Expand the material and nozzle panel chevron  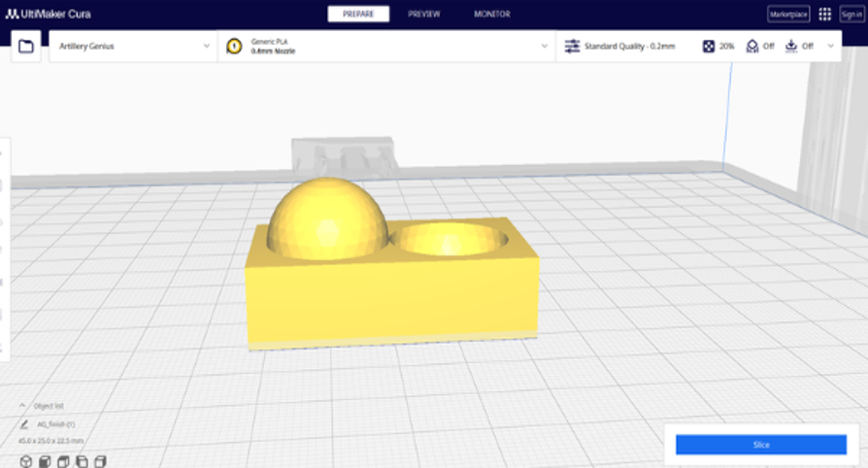[x=544, y=46]
